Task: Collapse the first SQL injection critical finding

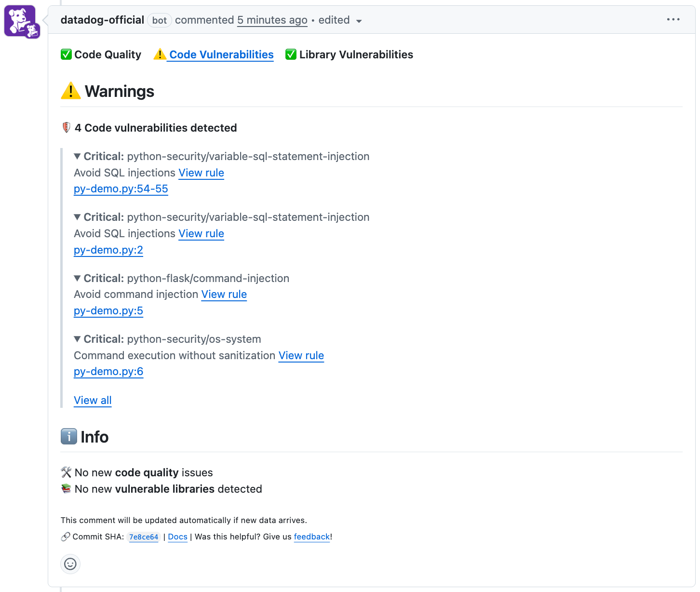Action: 77,156
